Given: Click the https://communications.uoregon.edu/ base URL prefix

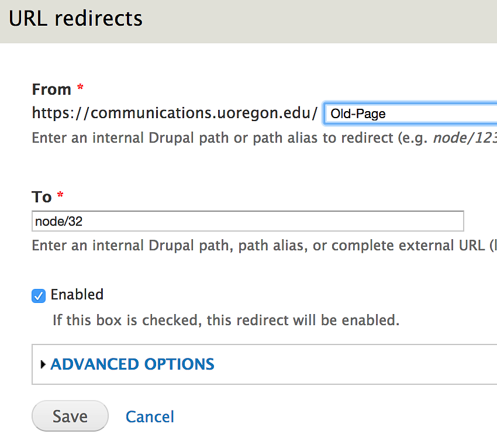Looking at the screenshot, I should [174, 112].
